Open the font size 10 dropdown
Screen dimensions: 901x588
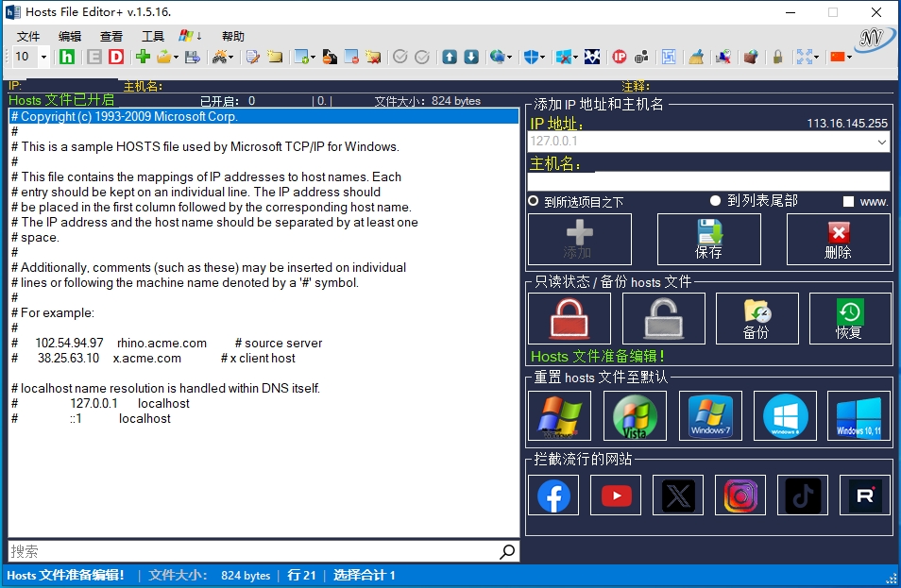[43, 57]
